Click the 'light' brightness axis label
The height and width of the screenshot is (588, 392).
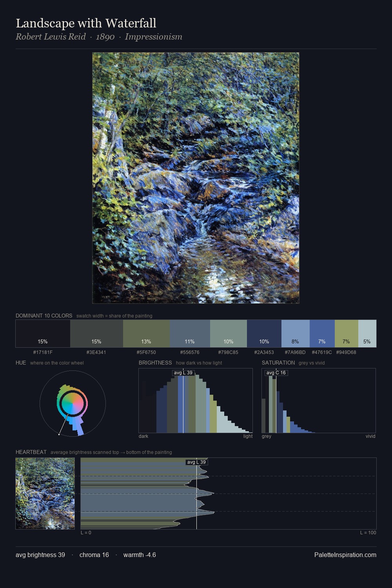point(248,436)
